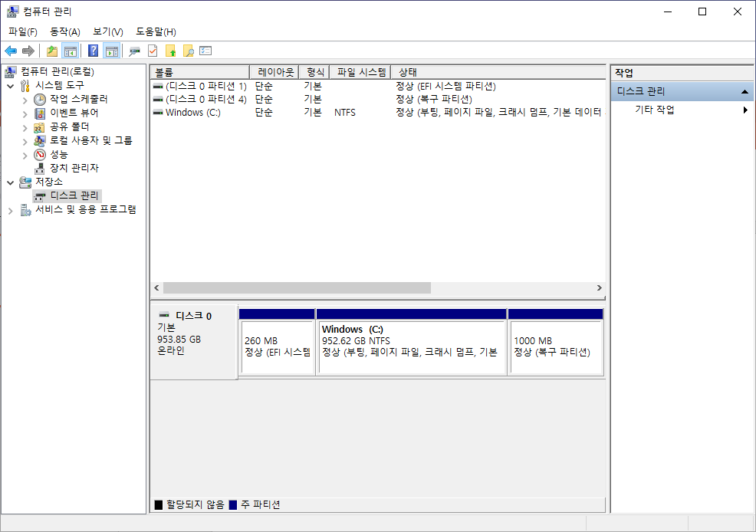756x532 pixels.
Task: Click the horizontal scrollbar thumb in volume list
Action: tap(297, 287)
